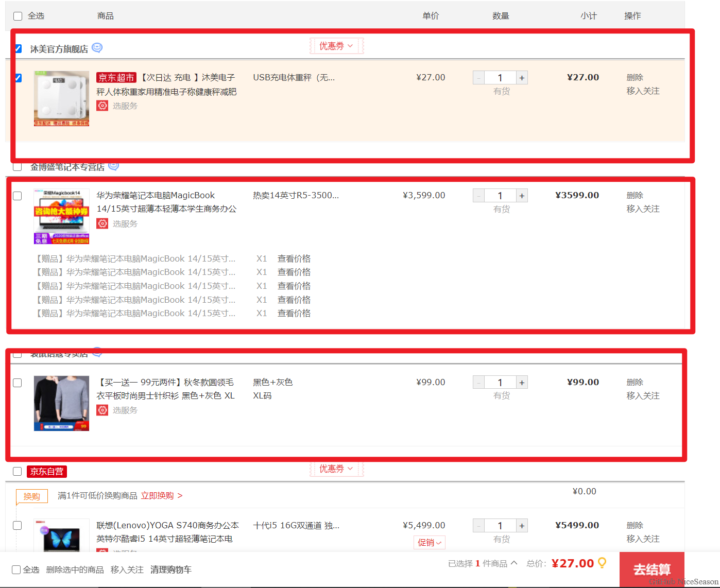Open the 沐美官方旗舰店 优惠券 dropdown
This screenshot has width=720, height=588.
coord(336,46)
